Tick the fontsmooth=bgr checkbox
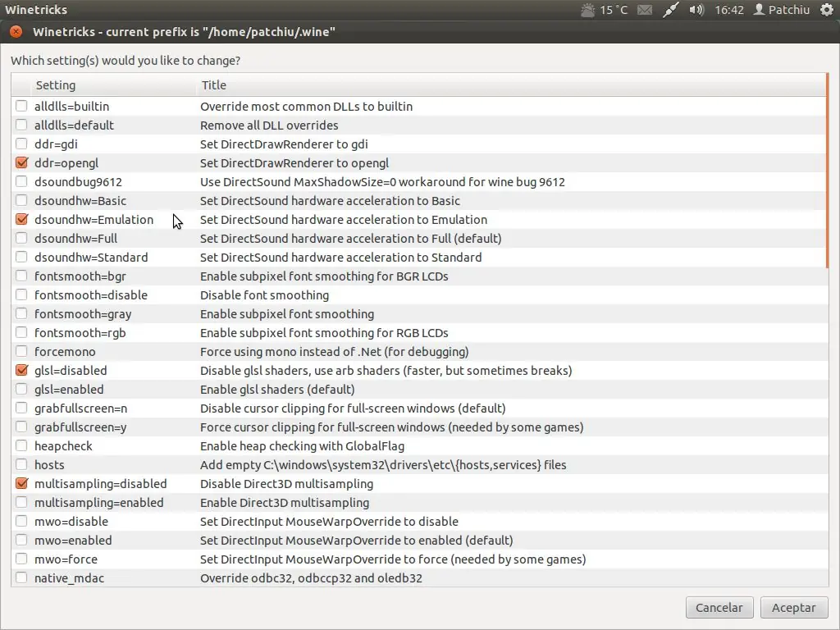This screenshot has height=630, width=840. click(21, 276)
